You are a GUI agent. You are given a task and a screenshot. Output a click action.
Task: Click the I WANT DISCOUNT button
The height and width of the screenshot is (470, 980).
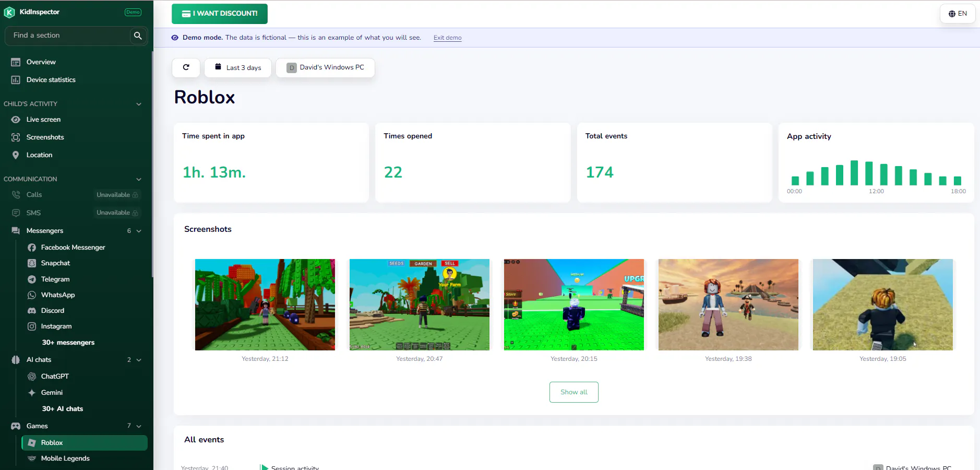point(220,14)
